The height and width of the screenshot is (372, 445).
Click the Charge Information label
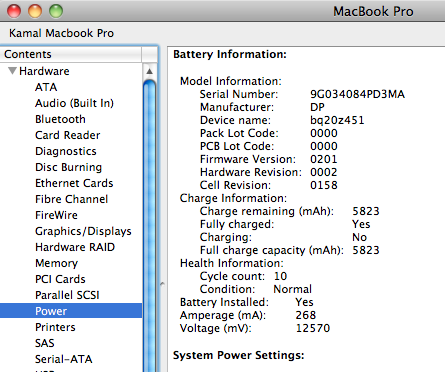pos(233,198)
